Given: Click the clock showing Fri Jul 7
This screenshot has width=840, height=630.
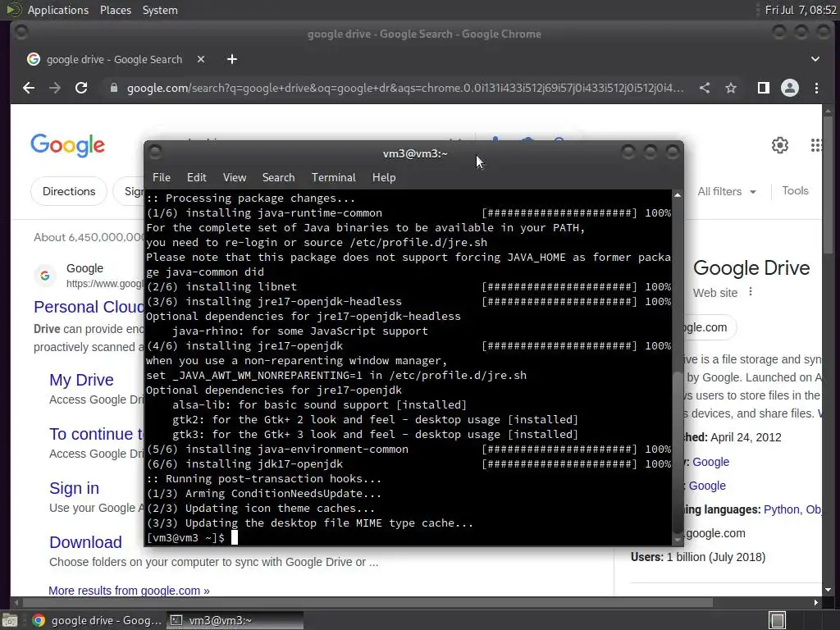Looking at the screenshot, I should point(801,10).
